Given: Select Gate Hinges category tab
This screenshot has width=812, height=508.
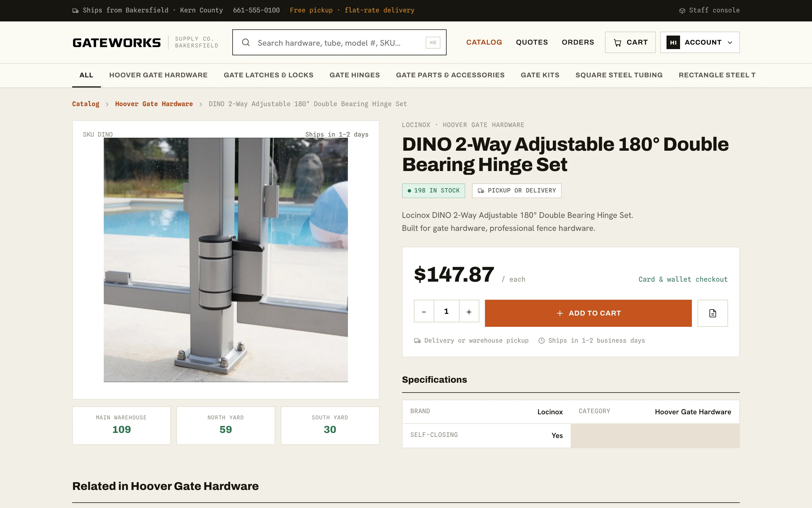Looking at the screenshot, I should pyautogui.click(x=354, y=75).
